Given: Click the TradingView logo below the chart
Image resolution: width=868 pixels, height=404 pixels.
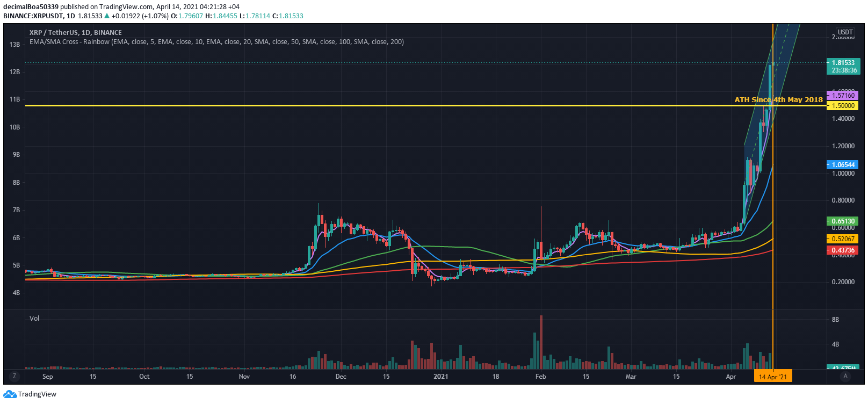Looking at the screenshot, I should (x=30, y=394).
